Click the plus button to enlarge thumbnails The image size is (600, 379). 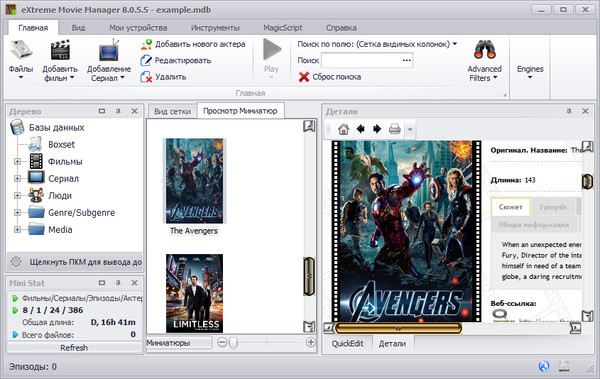[x=311, y=342]
